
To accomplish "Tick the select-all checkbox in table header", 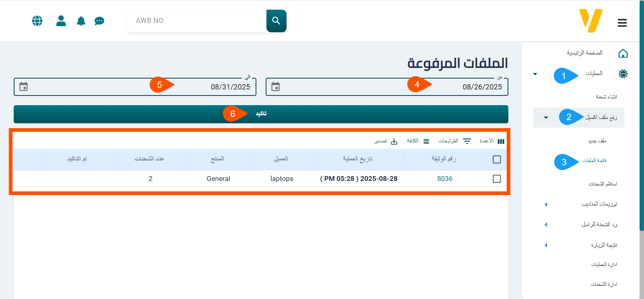I will 497,160.
